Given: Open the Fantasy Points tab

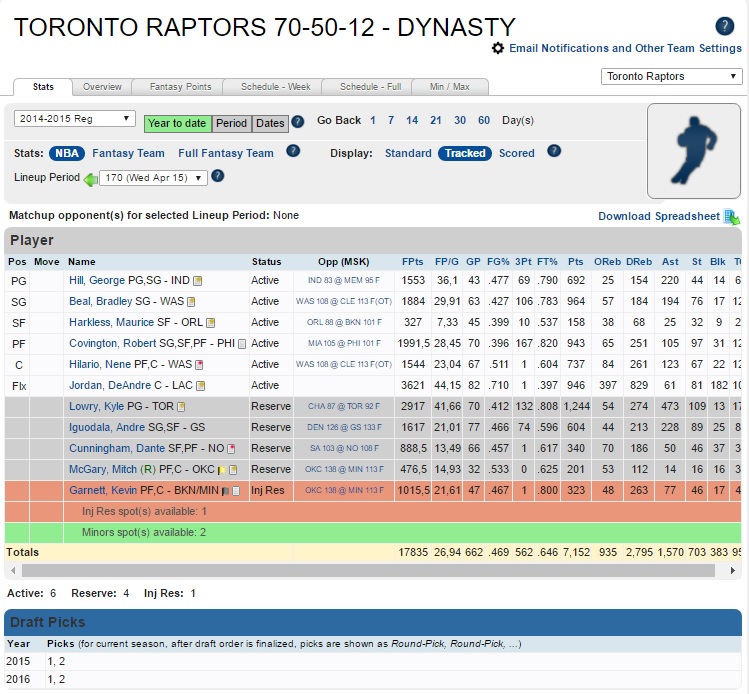Looking at the screenshot, I should point(180,87).
